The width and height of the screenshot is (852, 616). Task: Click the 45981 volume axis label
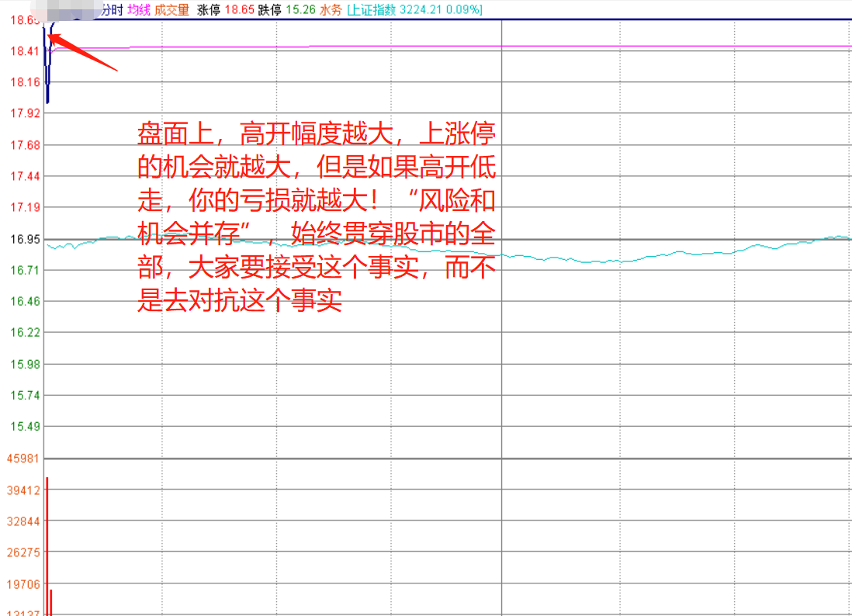[23, 459]
